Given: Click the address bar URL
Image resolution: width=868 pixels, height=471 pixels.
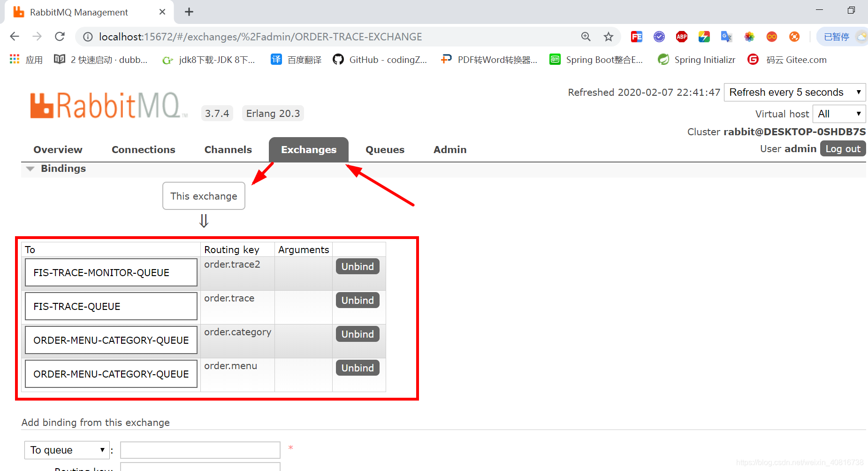Looking at the screenshot, I should click(x=260, y=37).
